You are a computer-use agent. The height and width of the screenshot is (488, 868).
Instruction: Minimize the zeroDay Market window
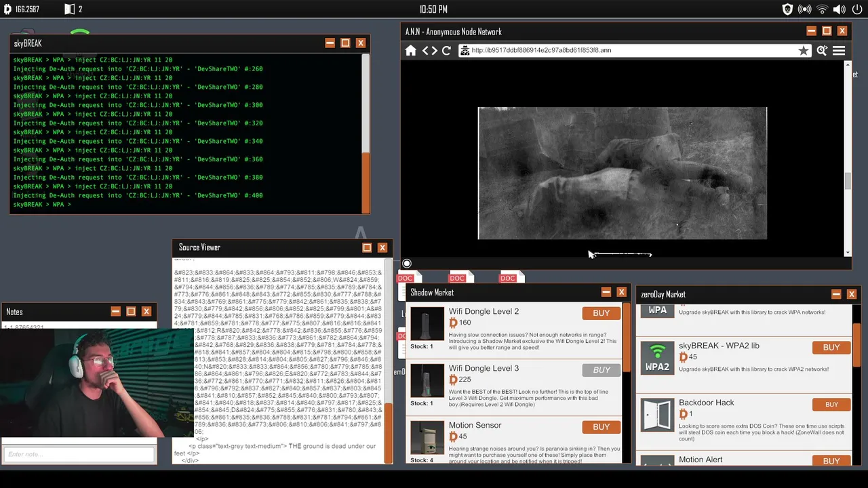[x=836, y=294]
